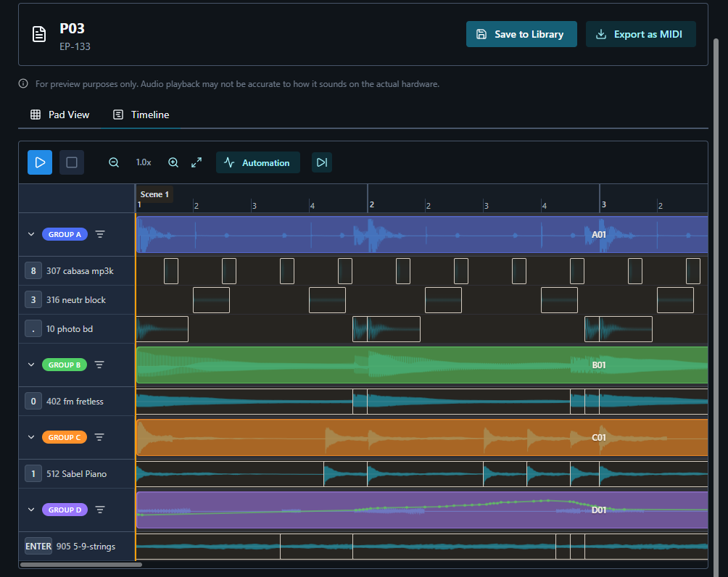Select the Timeline tab
This screenshot has width=728, height=577.
click(x=141, y=115)
